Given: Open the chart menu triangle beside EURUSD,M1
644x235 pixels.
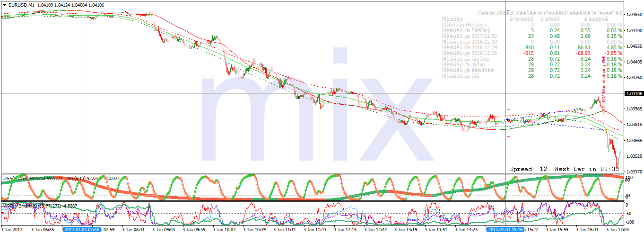Looking at the screenshot, I should [4, 5].
